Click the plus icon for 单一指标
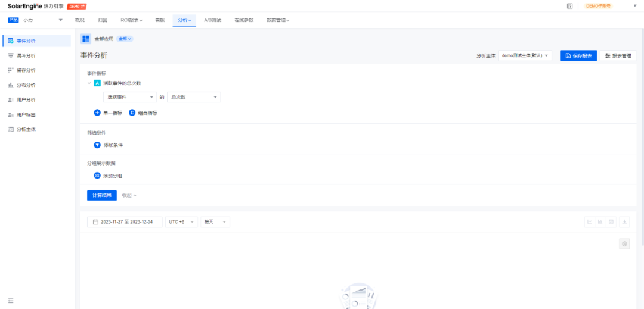Image resolution: width=644 pixels, height=309 pixels. [97, 113]
